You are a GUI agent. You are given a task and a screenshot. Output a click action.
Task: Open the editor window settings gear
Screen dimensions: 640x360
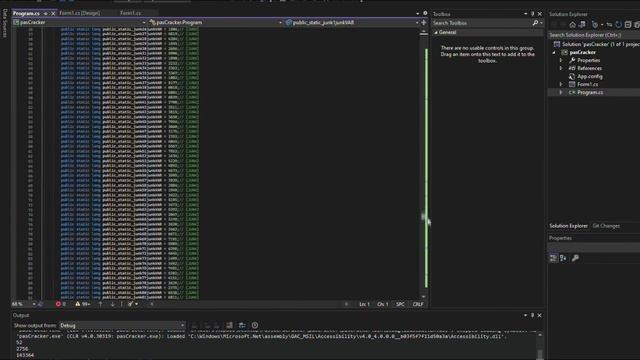point(425,13)
